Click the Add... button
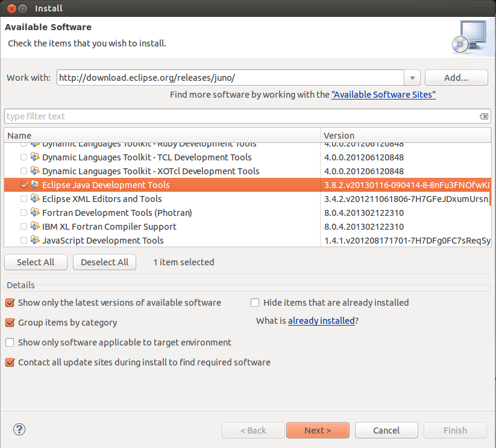The width and height of the screenshot is (496, 448). click(456, 78)
